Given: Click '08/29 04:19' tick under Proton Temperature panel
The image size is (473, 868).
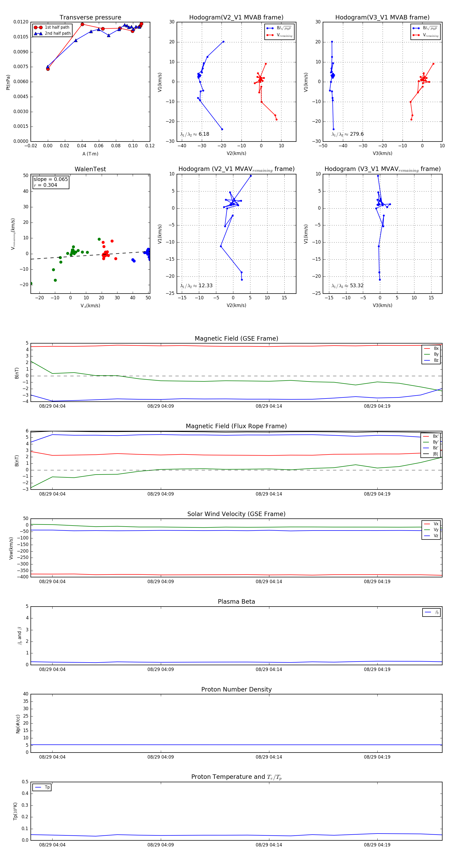Looking at the screenshot, I should pyautogui.click(x=377, y=845).
